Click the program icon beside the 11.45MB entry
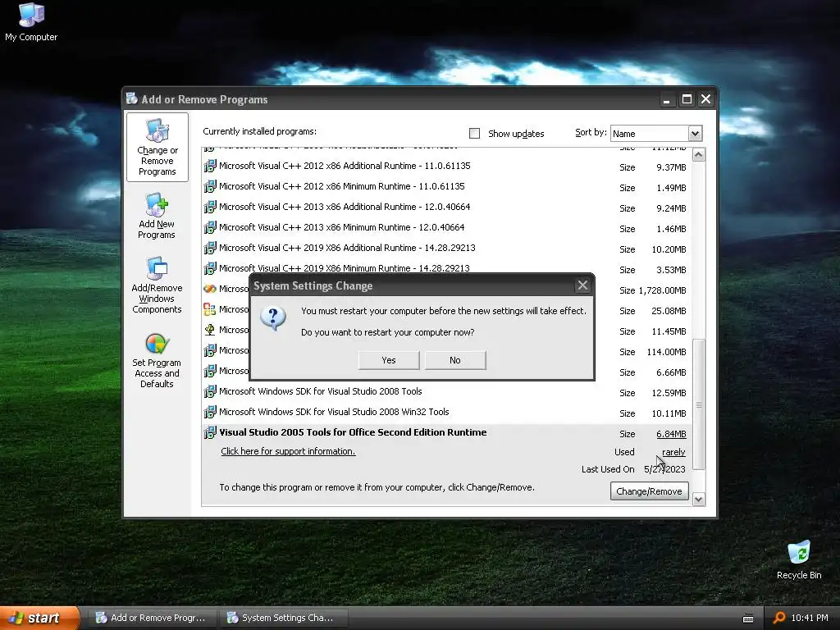 click(x=210, y=330)
